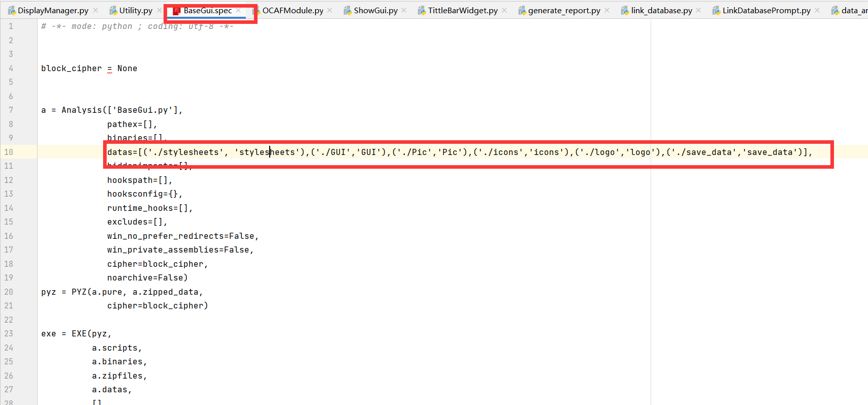This screenshot has width=868, height=405.
Task: Close the BaseGui.spec tab
Action: (238, 10)
